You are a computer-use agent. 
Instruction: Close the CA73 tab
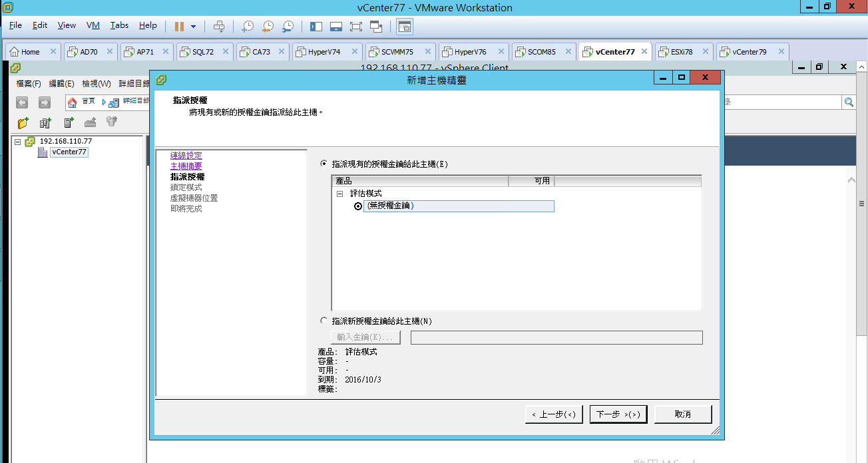tap(283, 51)
